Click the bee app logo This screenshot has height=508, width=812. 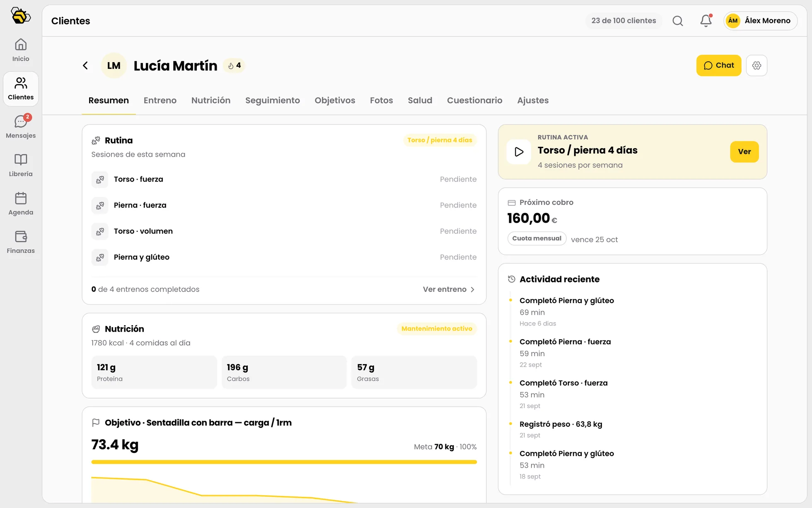pos(21,16)
